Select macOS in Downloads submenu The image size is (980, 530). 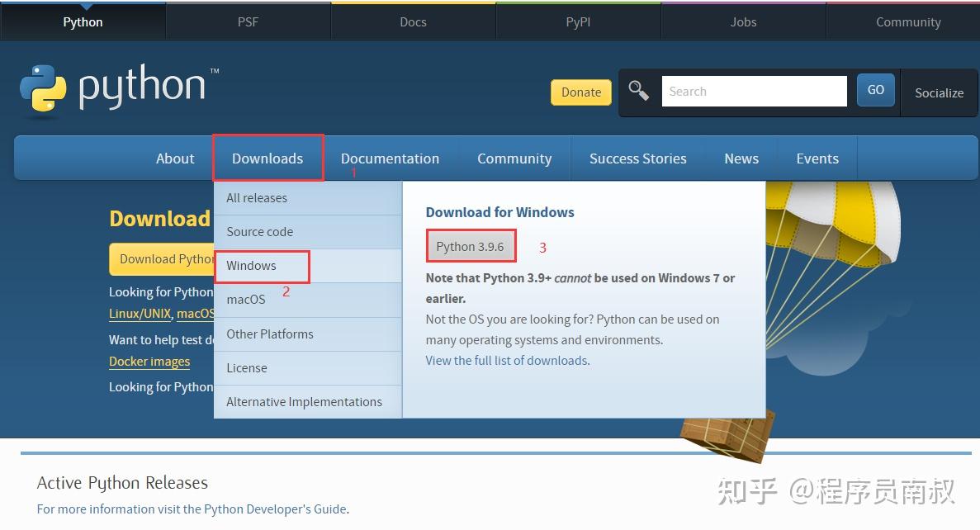[x=307, y=300]
